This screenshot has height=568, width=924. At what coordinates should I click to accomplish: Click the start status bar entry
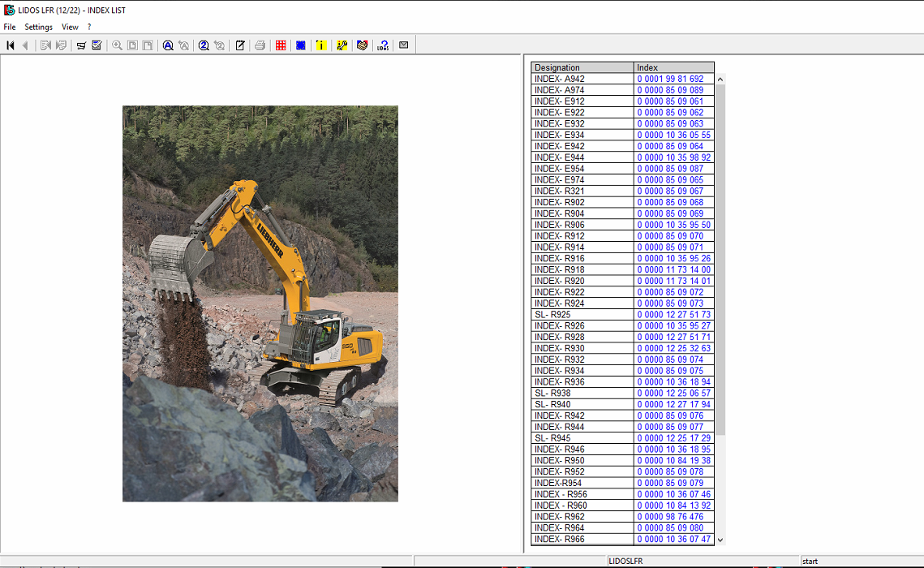(810, 562)
